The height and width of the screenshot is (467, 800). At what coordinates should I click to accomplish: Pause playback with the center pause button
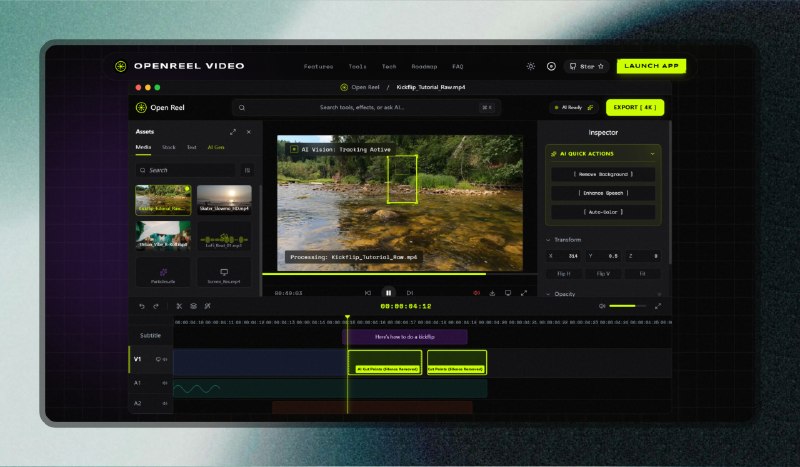click(388, 293)
